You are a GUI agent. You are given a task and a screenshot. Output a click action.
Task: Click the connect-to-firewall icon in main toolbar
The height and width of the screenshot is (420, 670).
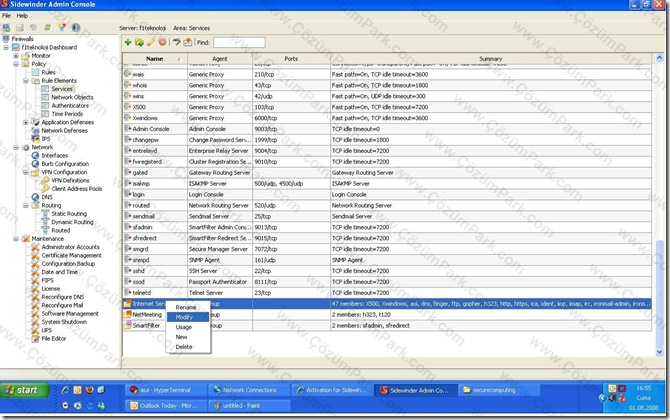(6, 28)
